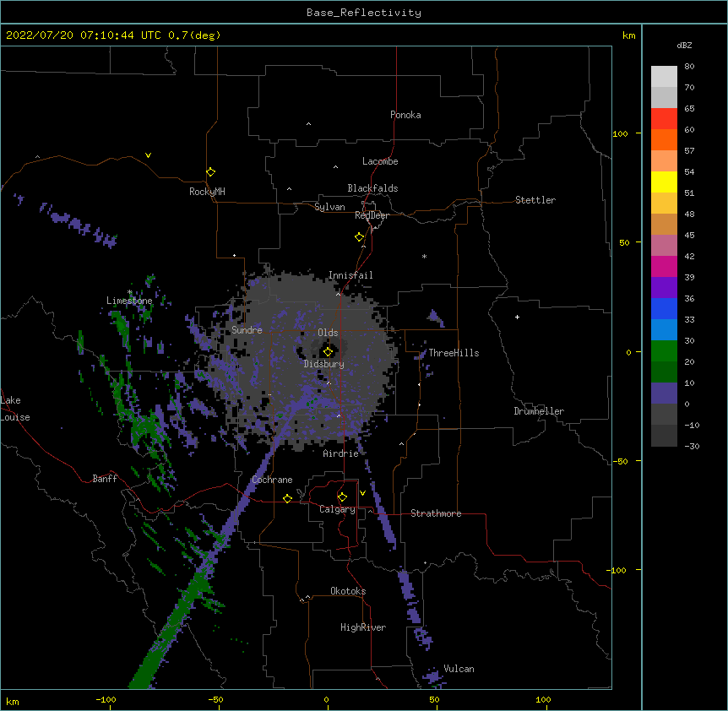Select the HighRiver label
The image size is (728, 711).
pyautogui.click(x=363, y=627)
